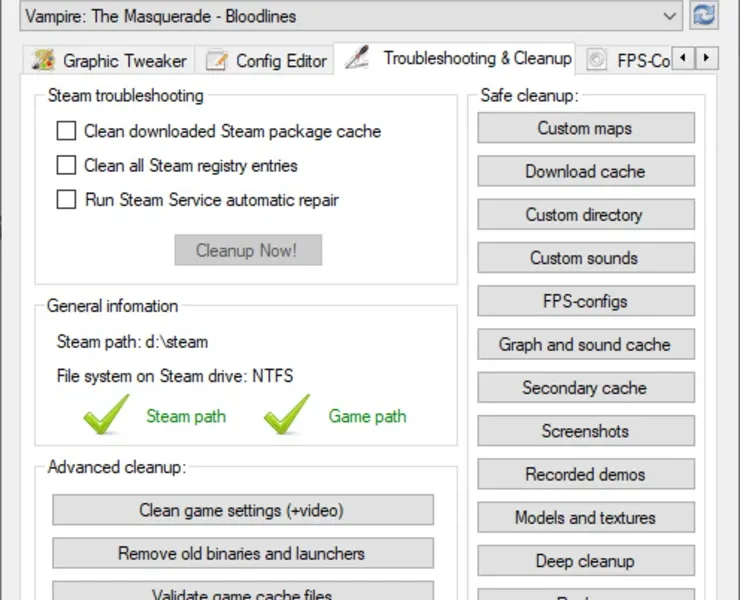Switch to the Graphic Tweaker tab
Screen dimensions: 740x600
(x=109, y=60)
